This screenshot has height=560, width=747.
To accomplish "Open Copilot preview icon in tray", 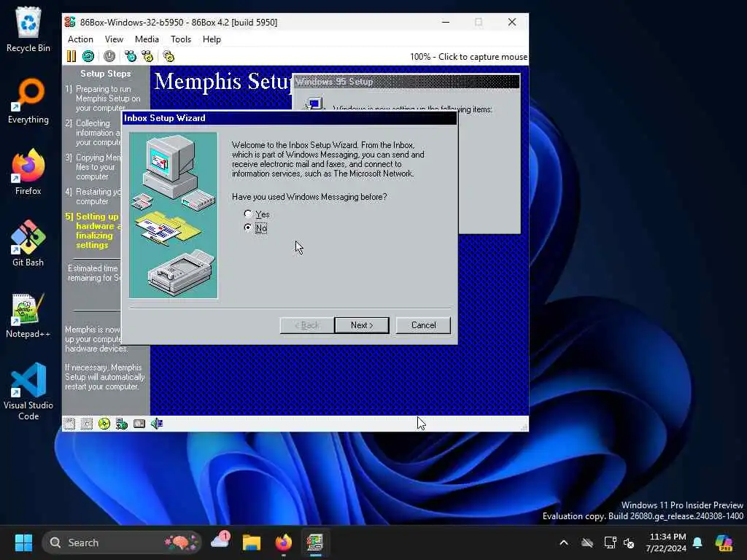I will 724,542.
